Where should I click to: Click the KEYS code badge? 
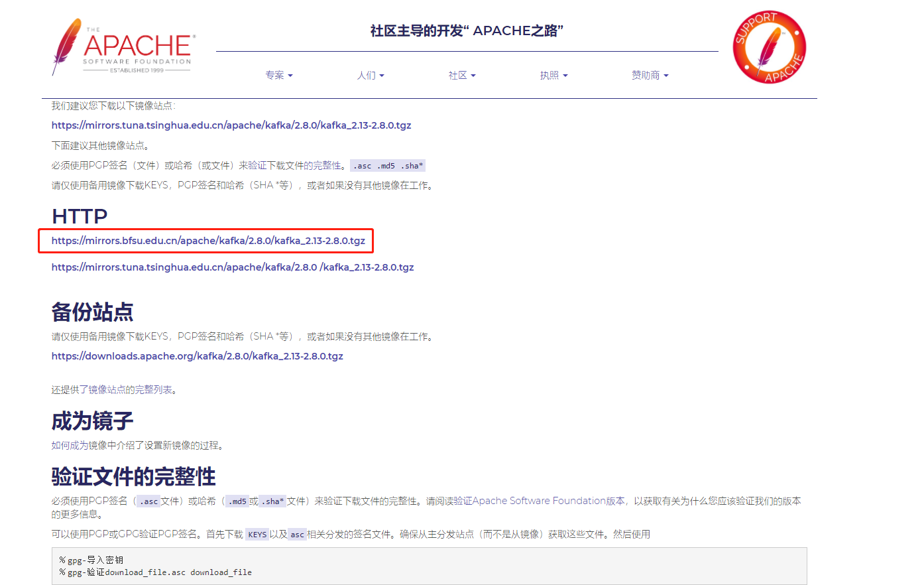(257, 534)
